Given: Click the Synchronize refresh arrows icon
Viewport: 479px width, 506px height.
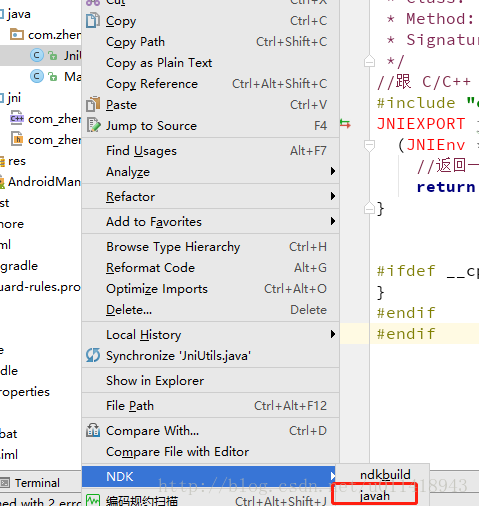Looking at the screenshot, I should (x=93, y=355).
